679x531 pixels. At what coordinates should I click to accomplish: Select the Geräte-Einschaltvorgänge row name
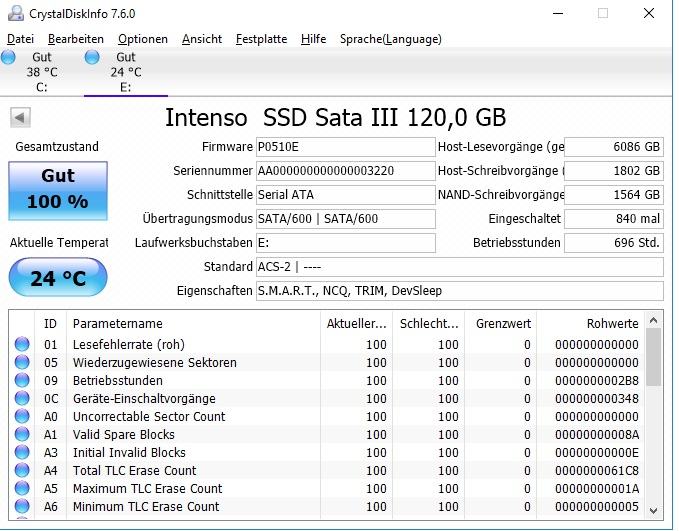tap(144, 398)
